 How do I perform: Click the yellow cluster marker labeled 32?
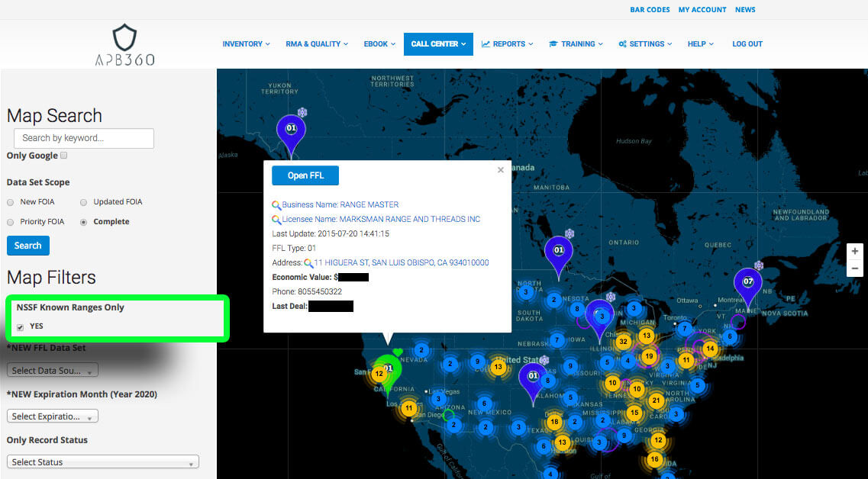[624, 341]
